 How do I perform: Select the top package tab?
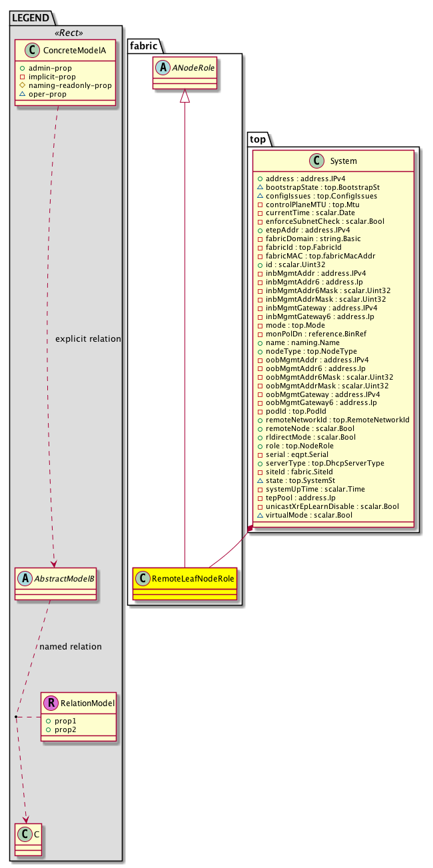click(x=258, y=139)
